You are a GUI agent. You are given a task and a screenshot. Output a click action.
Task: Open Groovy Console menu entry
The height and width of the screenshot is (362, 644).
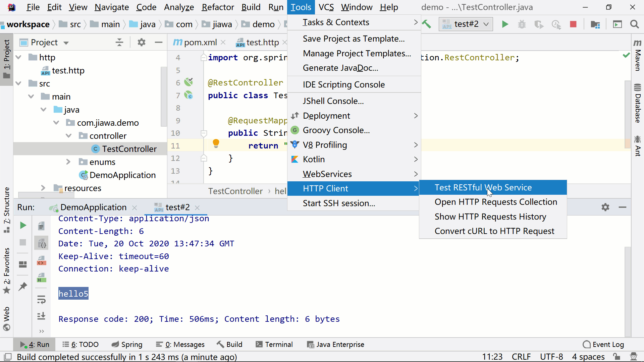(354, 130)
